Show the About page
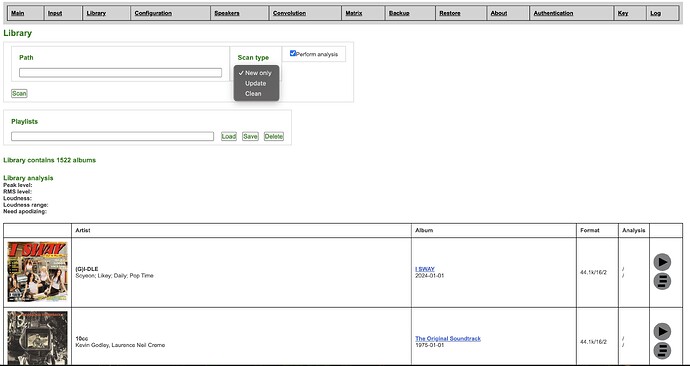This screenshot has height=366, width=690. click(499, 13)
